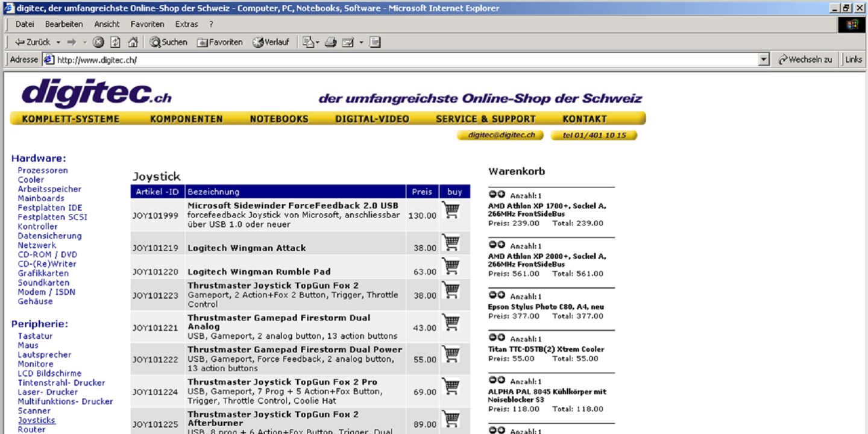Click the Links toolbar label
Image resolution: width=868 pixels, height=434 pixels.
854,60
